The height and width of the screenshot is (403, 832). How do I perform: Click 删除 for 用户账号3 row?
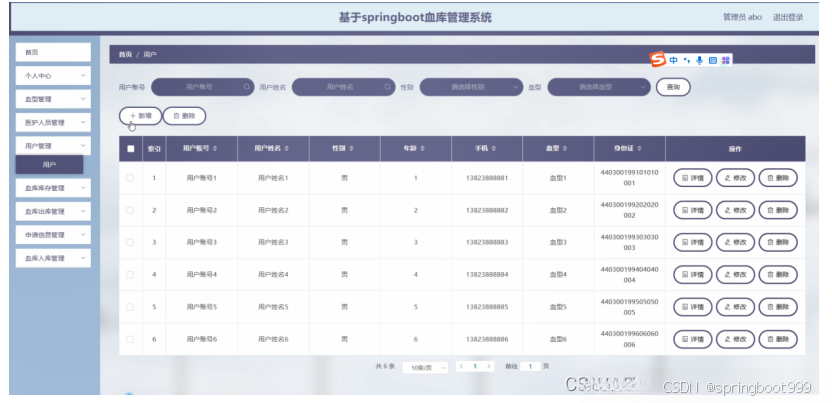778,242
